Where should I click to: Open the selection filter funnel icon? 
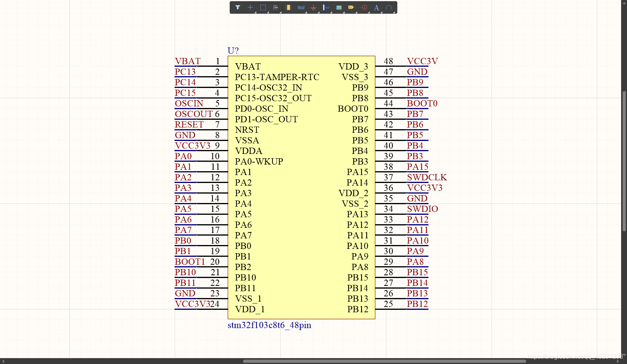coord(238,7)
